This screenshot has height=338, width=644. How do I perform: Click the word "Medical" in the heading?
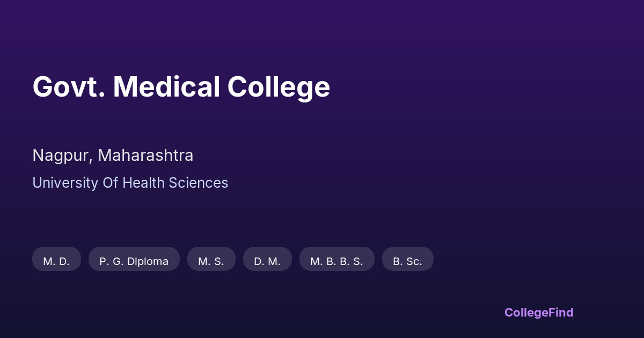pyautogui.click(x=166, y=87)
